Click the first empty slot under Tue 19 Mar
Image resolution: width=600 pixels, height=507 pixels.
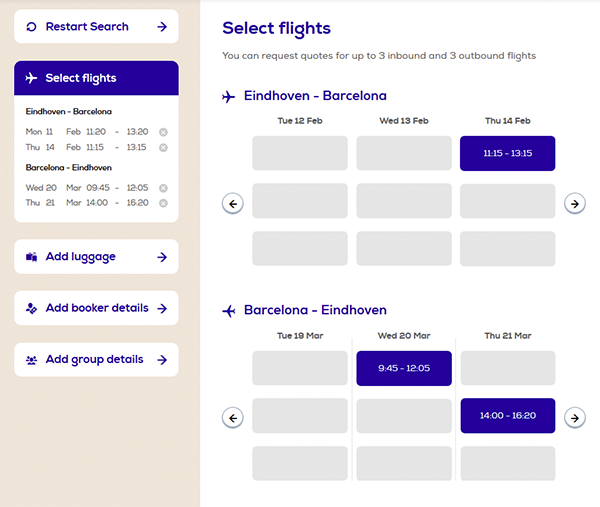point(300,368)
